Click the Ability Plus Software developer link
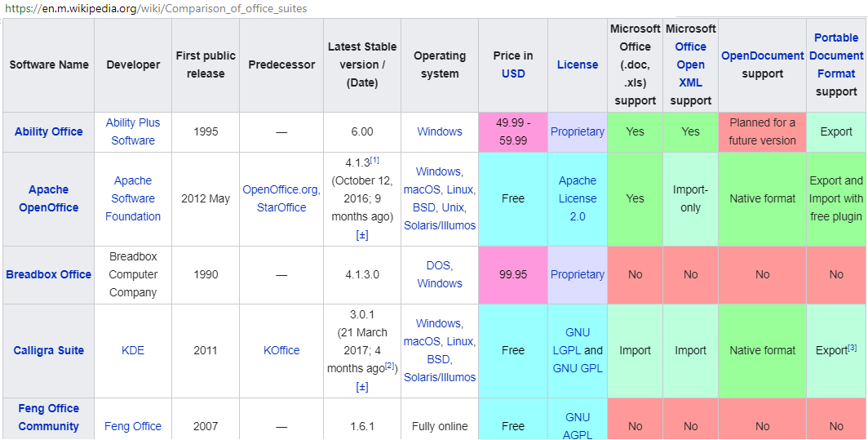 [x=133, y=131]
